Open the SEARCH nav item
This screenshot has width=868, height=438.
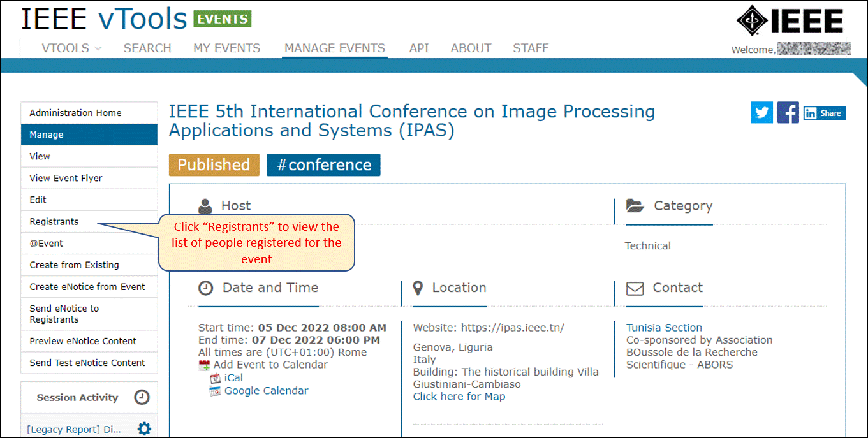tap(147, 48)
